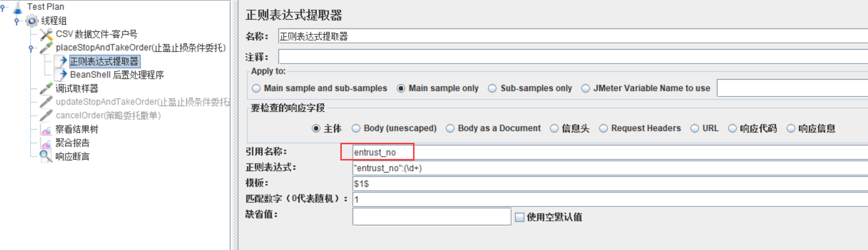The width and height of the screenshot is (868, 250).
Task: Click the 调试取样器 pipette icon
Action: pos(46,89)
